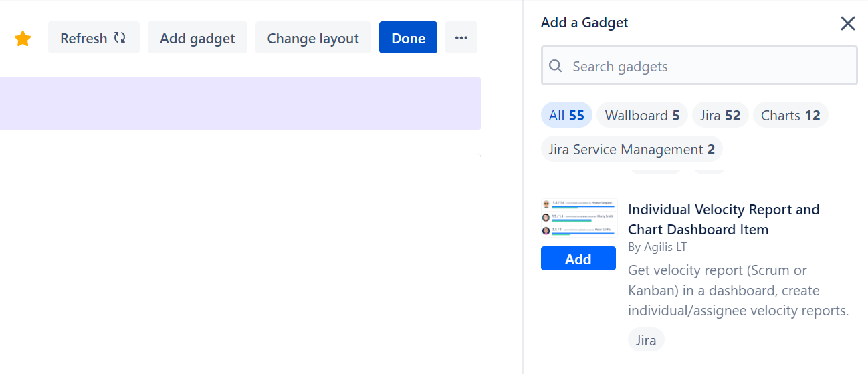
Task: Close the Add a Gadget panel
Action: 847,23
